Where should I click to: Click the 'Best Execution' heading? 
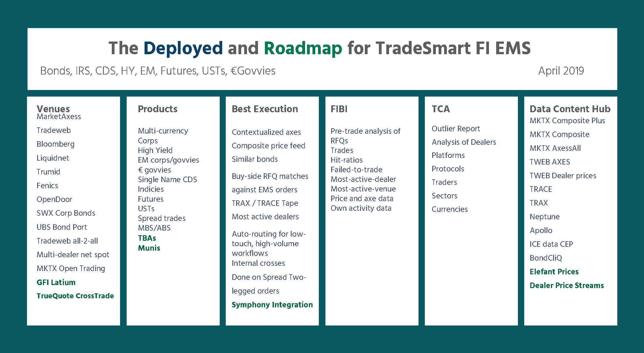265,109
